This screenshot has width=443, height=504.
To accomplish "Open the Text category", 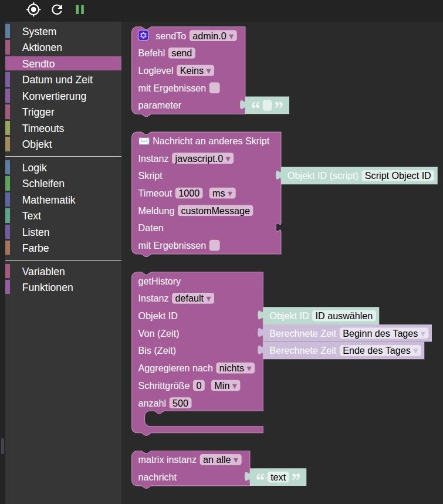I will coord(63,216).
